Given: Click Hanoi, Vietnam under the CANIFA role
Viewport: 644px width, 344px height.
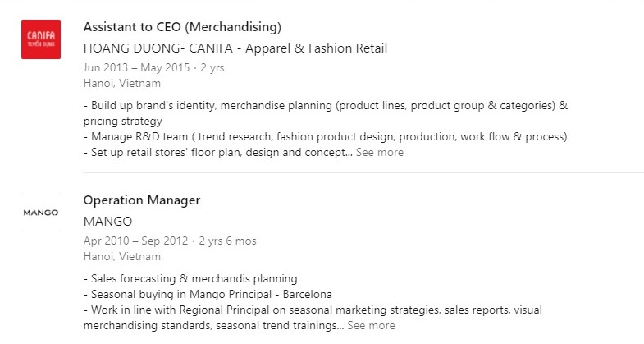Looking at the screenshot, I should [x=122, y=83].
